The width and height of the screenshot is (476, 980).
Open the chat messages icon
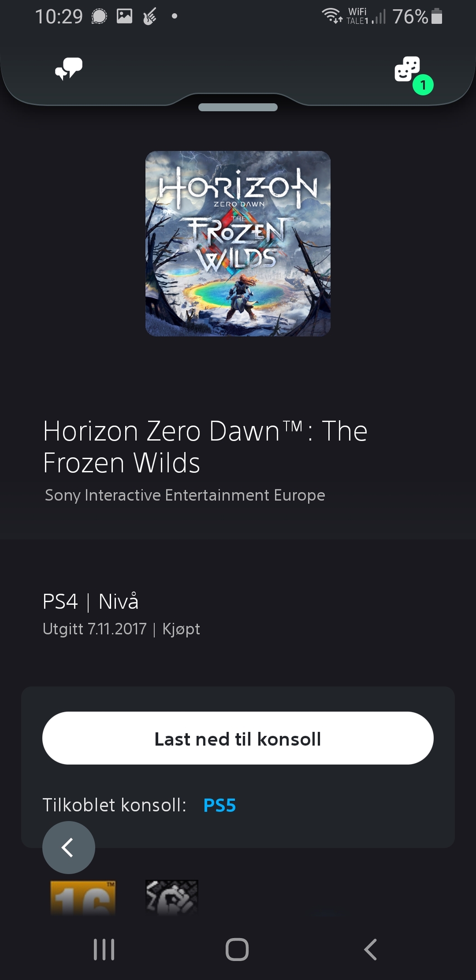(68, 69)
